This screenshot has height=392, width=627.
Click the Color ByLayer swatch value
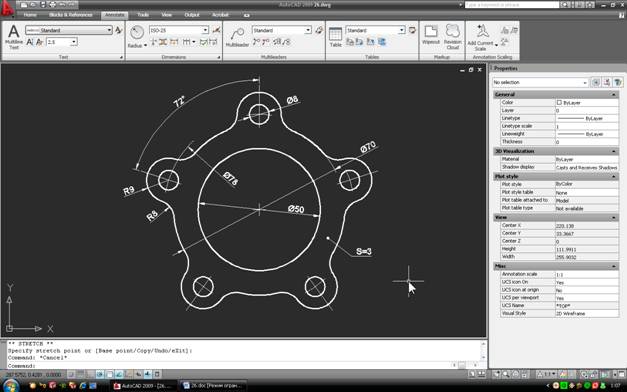click(587, 103)
